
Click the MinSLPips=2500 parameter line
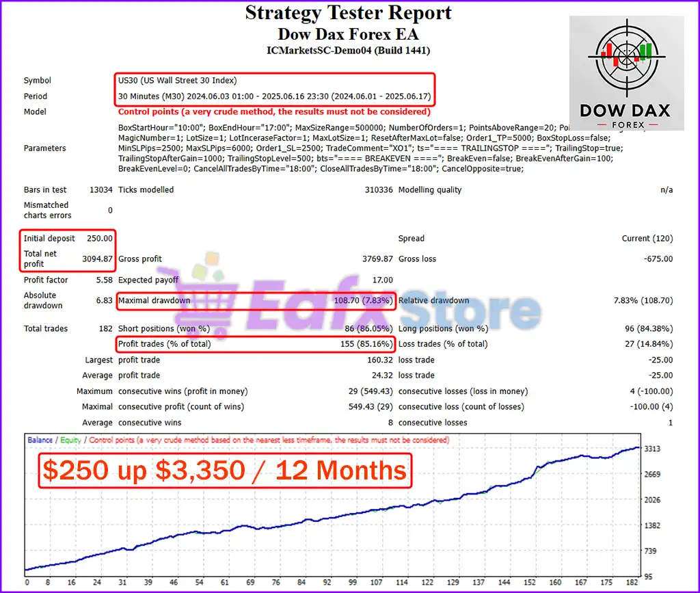(x=371, y=148)
